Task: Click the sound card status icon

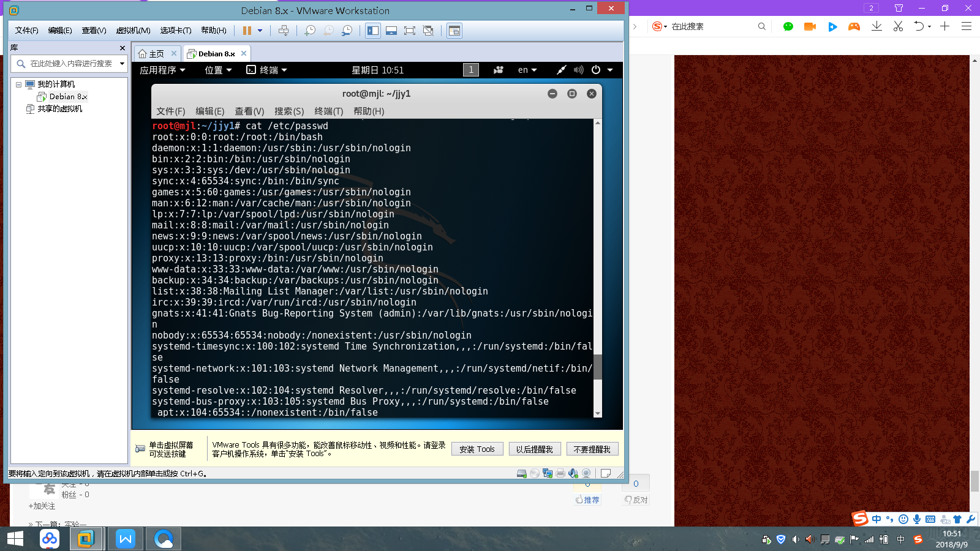Action: (x=573, y=473)
